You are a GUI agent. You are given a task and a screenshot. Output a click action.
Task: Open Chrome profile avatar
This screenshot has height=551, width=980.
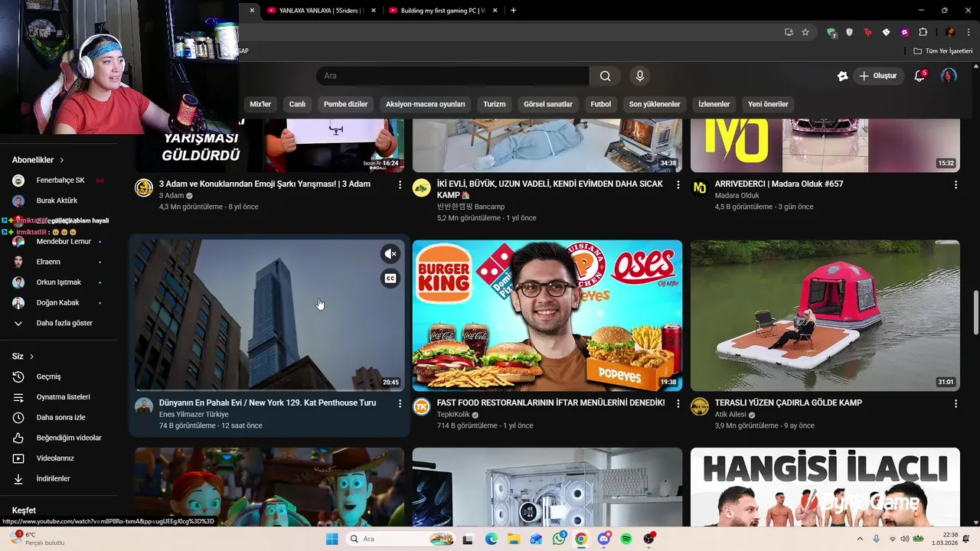click(x=950, y=32)
